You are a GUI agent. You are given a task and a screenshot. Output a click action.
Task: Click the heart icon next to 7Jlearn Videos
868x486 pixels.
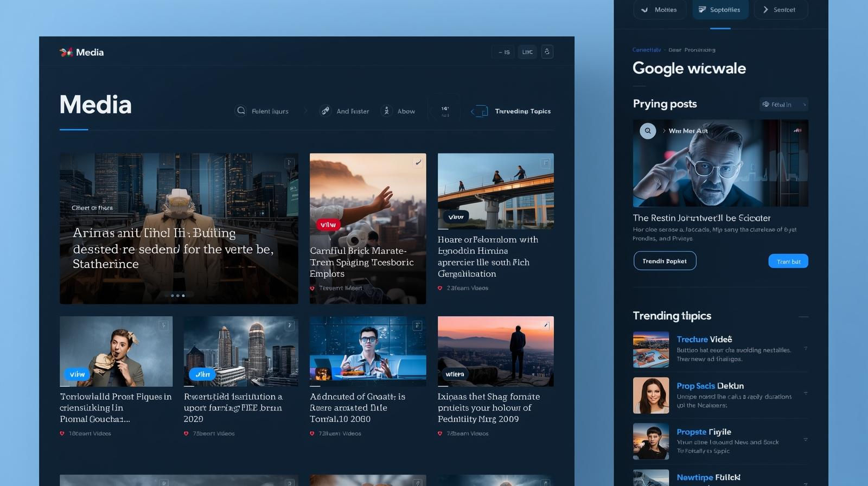click(312, 433)
